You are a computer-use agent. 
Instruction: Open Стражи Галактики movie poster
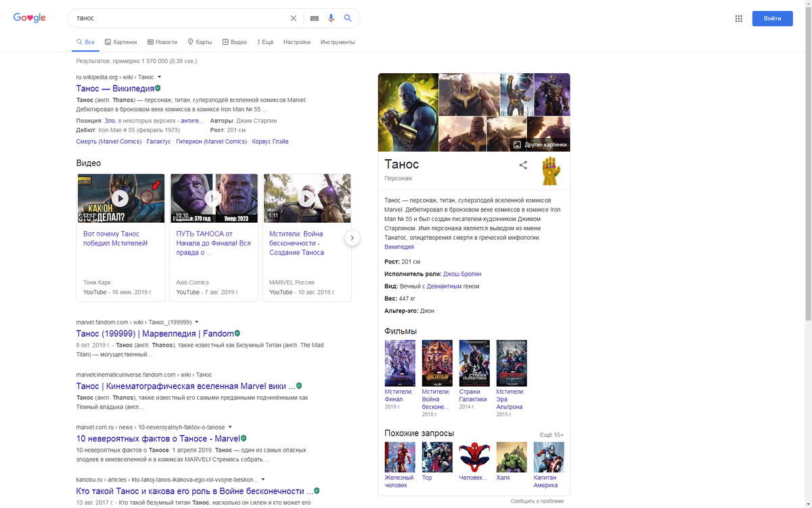[x=474, y=363]
